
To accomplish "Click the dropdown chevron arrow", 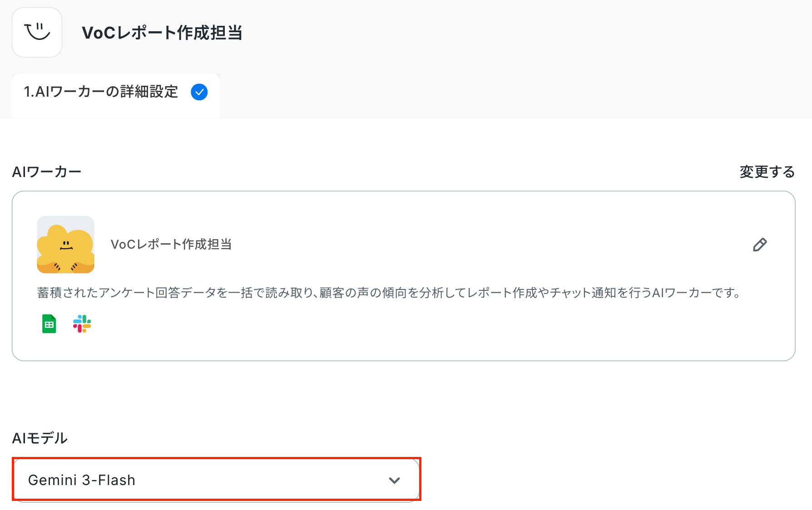I will click(395, 481).
